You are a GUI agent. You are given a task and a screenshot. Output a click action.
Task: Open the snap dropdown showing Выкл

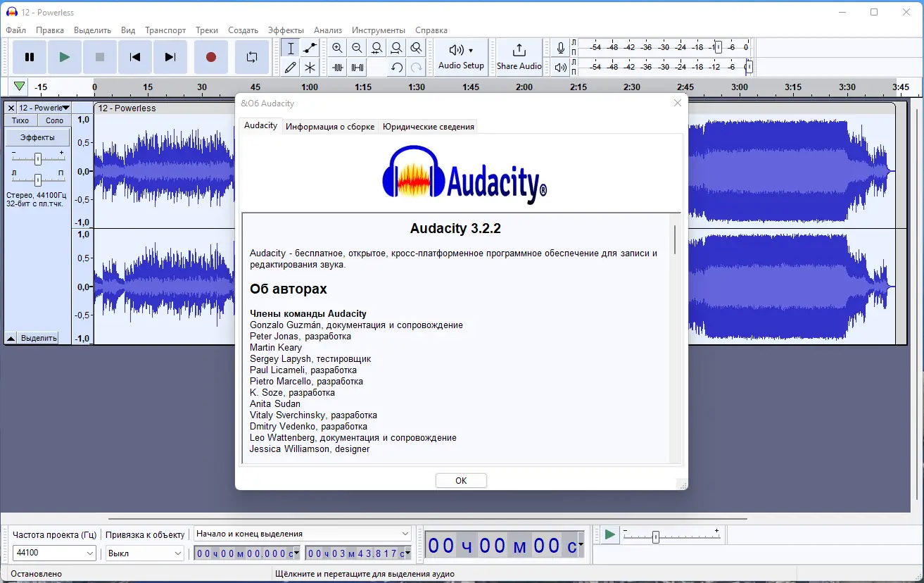(x=144, y=553)
